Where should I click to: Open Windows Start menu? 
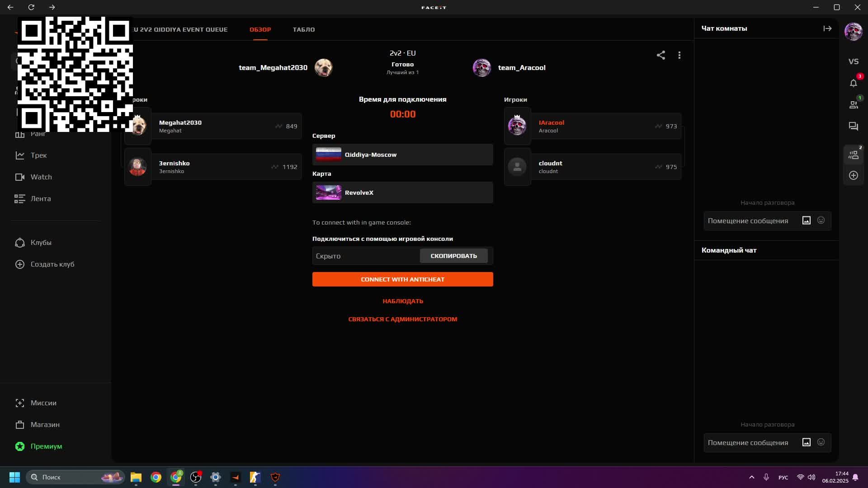click(x=14, y=477)
